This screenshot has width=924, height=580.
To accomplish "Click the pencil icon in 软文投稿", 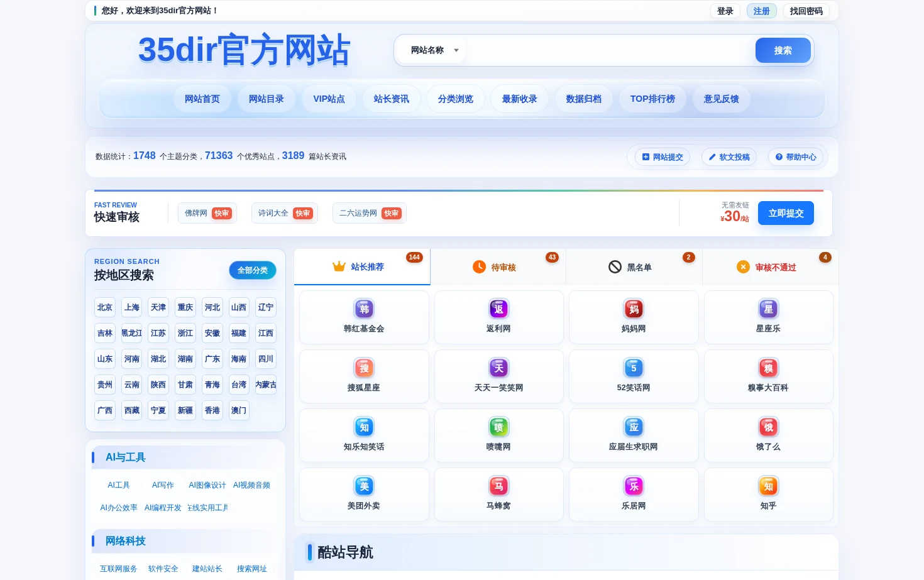I will pyautogui.click(x=712, y=157).
